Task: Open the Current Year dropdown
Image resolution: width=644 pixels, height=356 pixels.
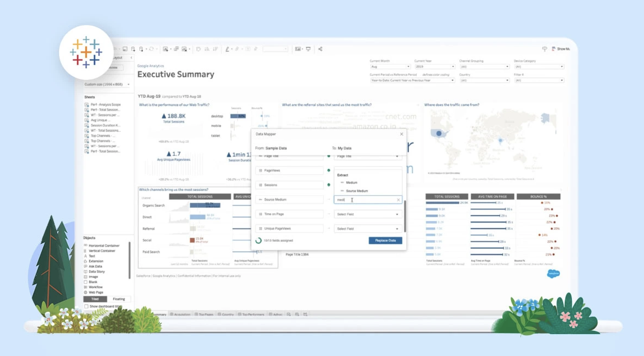Action: click(x=435, y=66)
